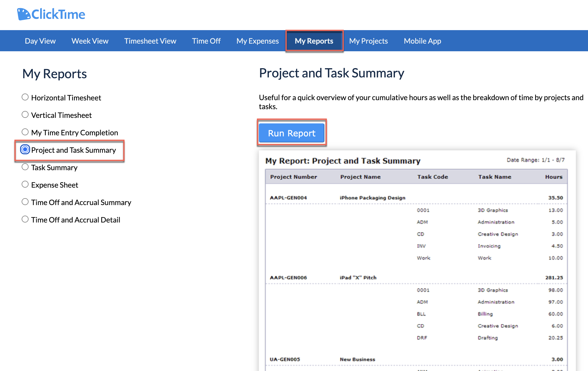This screenshot has height=371, width=588.
Task: Click the My Reports heading
Action: pos(54,74)
